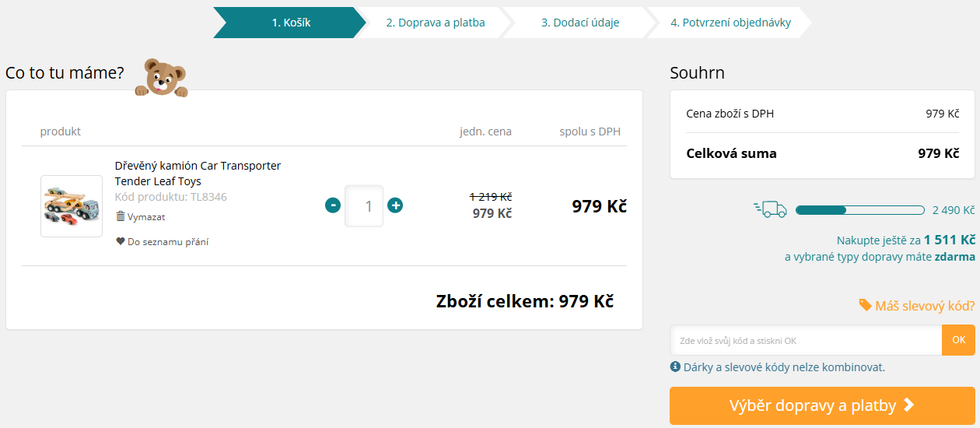Click the heart icon for wishlist
This screenshot has height=428, width=980.
click(x=121, y=241)
